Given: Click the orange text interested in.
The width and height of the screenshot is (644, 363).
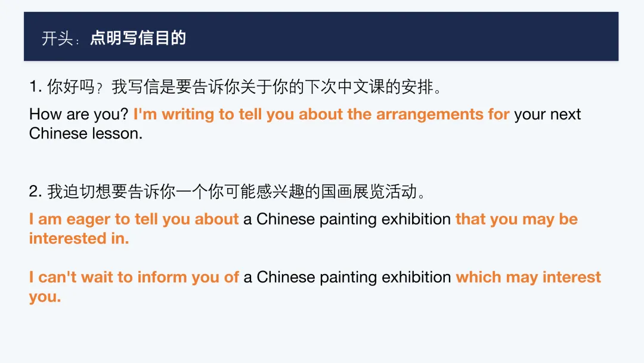Looking at the screenshot, I should 79,238.
